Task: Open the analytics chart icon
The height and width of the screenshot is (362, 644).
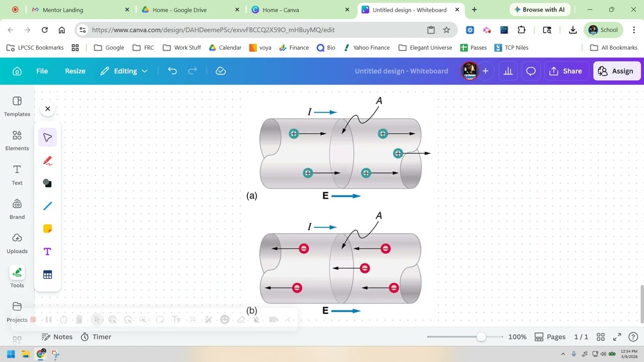Action: click(508, 71)
